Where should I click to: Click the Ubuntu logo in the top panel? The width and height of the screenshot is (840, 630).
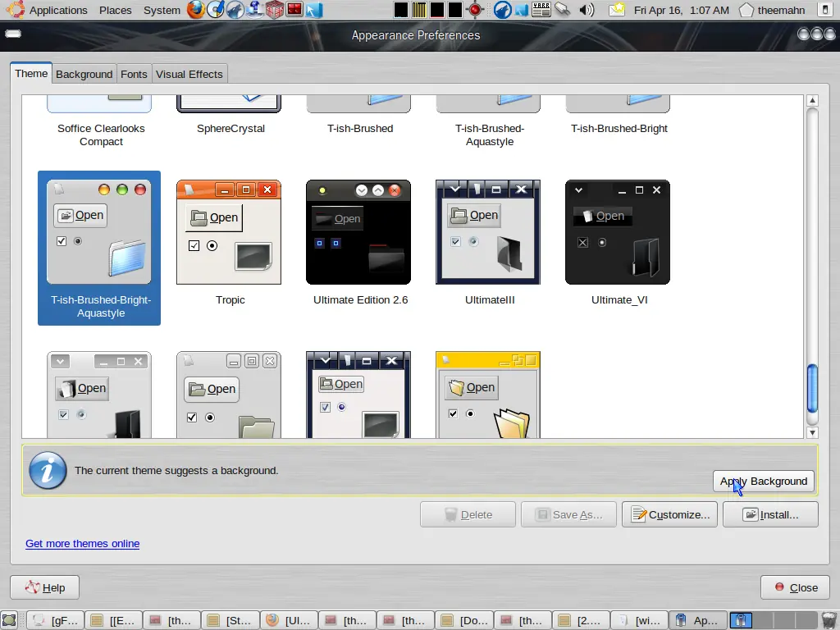(x=15, y=10)
